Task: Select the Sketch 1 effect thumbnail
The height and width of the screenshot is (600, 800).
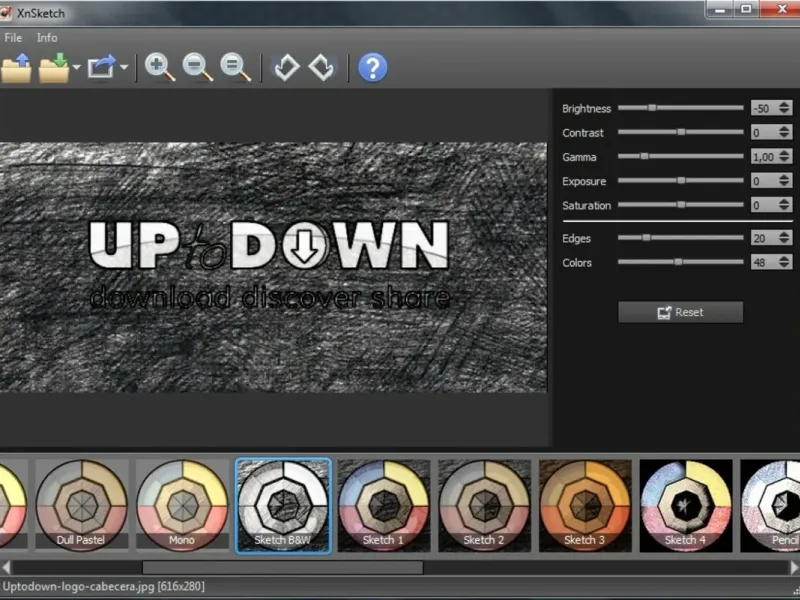Action: click(384, 505)
